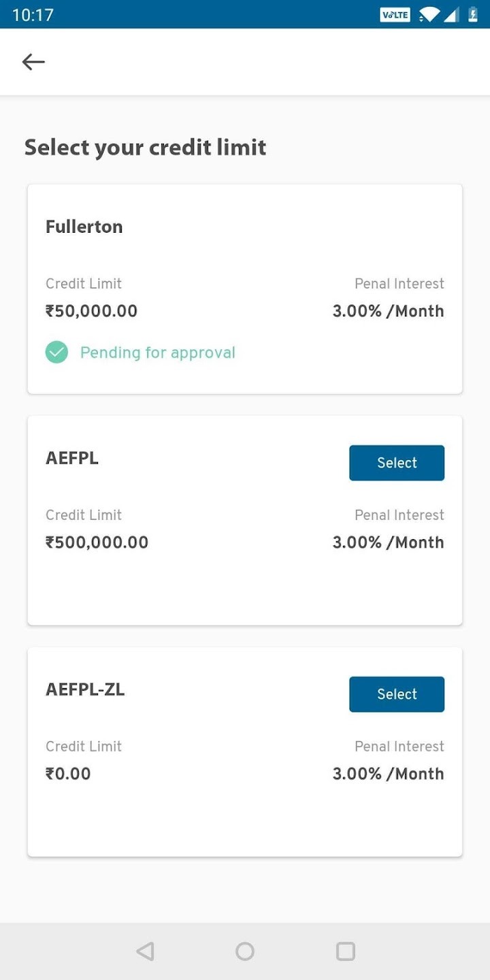Tap the 10:17 clock in status bar
The height and width of the screenshot is (980, 490).
click(33, 14)
